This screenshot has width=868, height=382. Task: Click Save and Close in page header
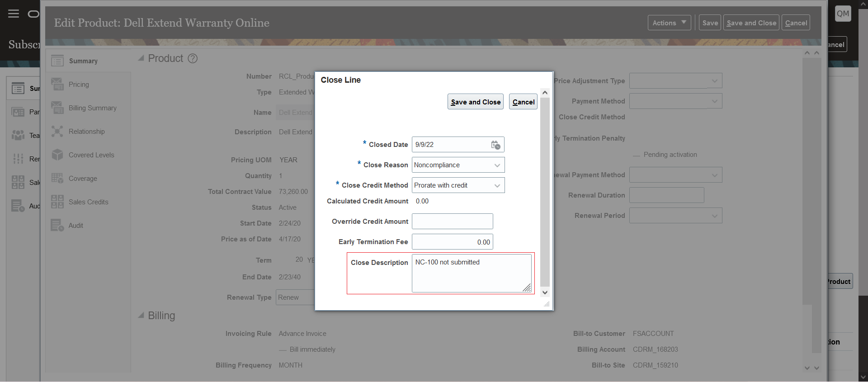point(751,23)
